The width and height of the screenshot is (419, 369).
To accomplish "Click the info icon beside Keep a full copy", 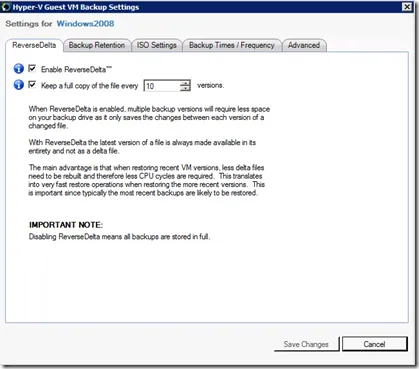I will pos(19,85).
